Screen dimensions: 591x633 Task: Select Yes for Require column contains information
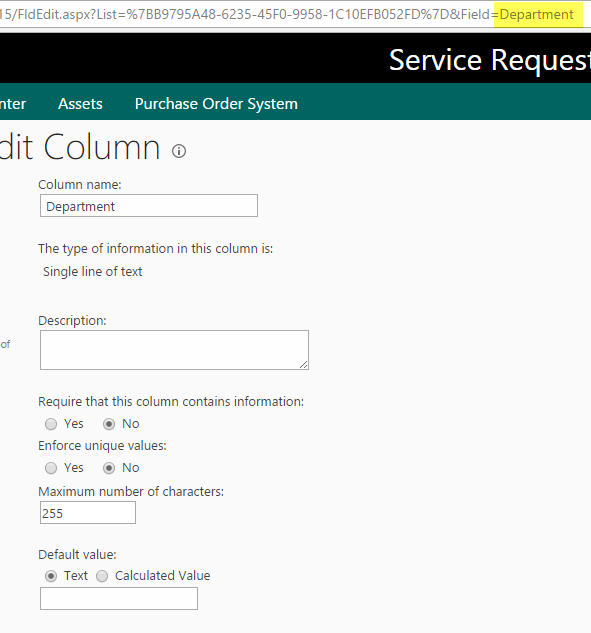(51, 424)
